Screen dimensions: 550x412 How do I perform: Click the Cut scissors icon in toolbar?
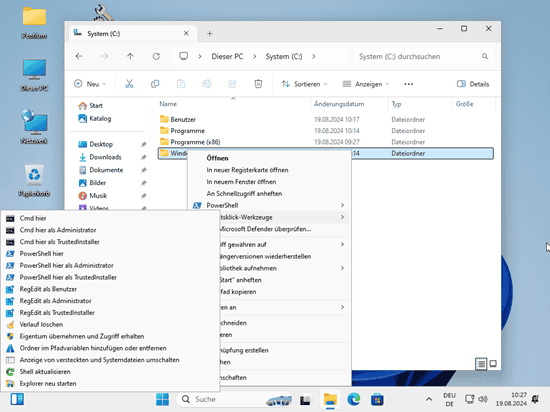[x=129, y=84]
